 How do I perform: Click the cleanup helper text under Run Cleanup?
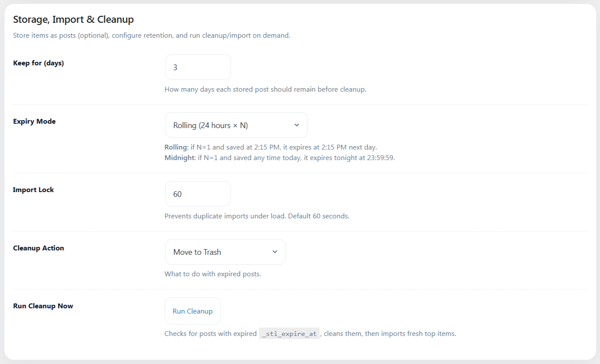[309, 333]
